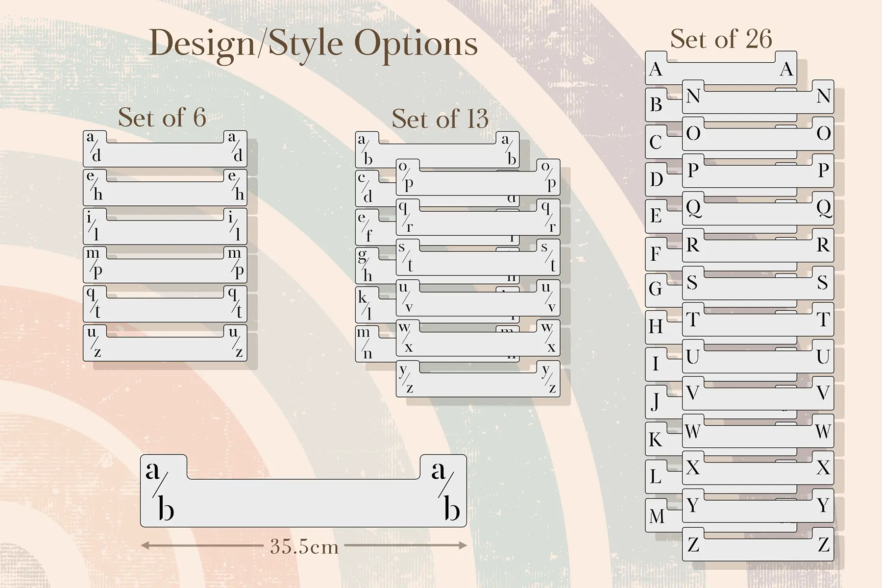Click the N divider in Set of 26

point(758,102)
